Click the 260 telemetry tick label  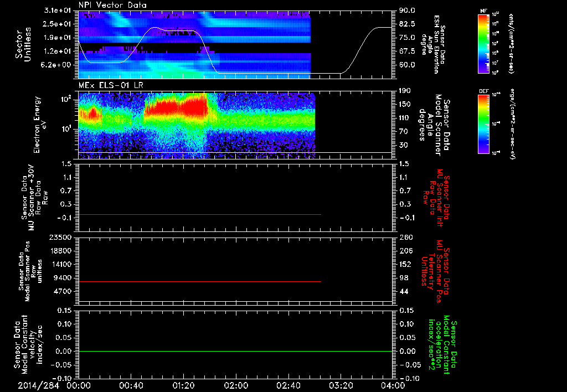click(405, 238)
